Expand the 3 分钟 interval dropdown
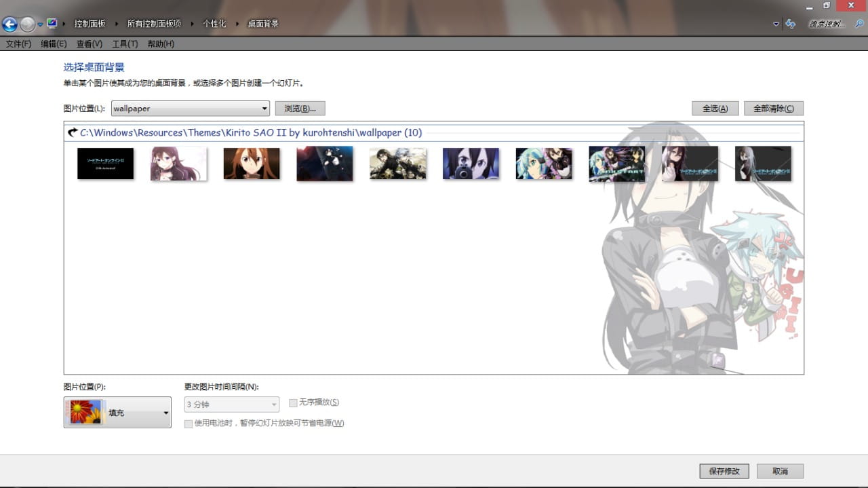The width and height of the screenshot is (868, 488). click(274, 405)
